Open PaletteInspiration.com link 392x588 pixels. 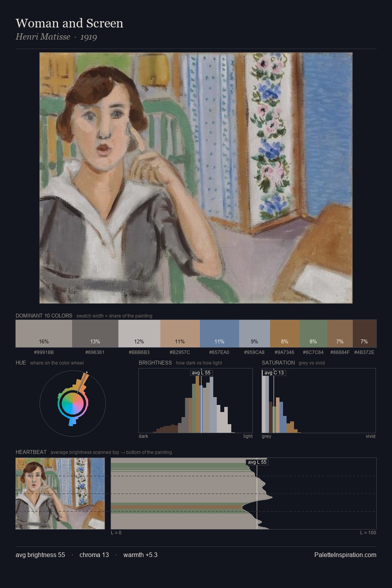[345, 555]
